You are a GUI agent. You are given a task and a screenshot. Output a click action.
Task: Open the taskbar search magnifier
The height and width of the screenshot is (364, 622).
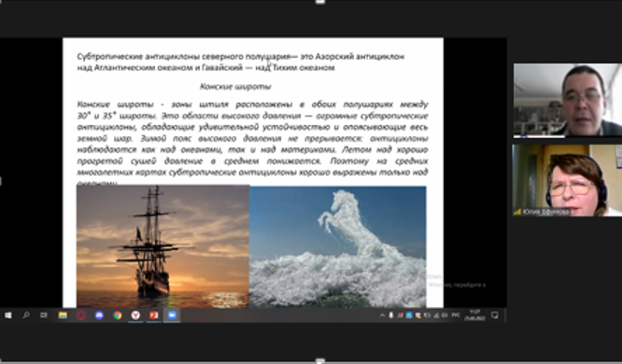click(x=26, y=315)
